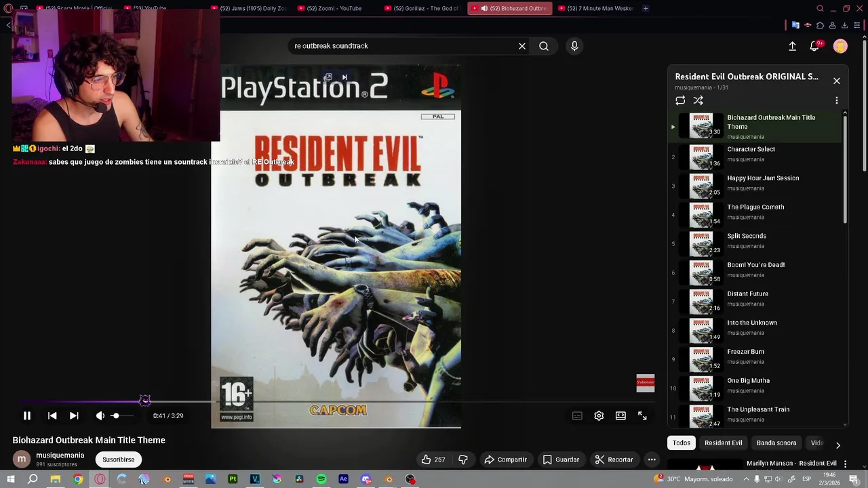Click the taskbar clock showing 19:46
Image resolution: width=868 pixels, height=488 pixels.
[828, 479]
